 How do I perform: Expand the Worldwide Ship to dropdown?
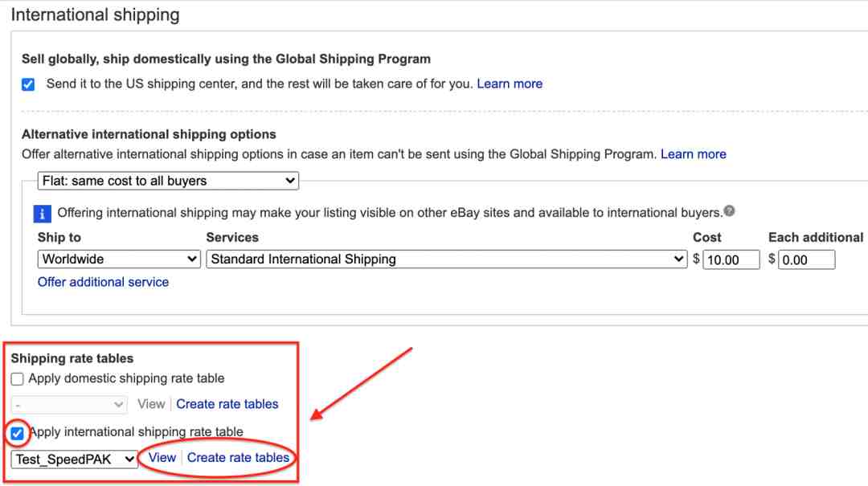point(119,259)
